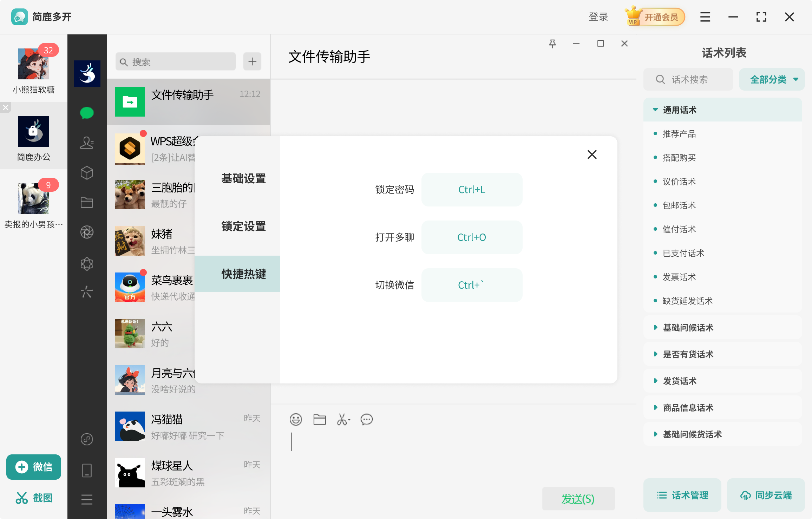
Task: Open the send file folder icon
Action: point(319,419)
